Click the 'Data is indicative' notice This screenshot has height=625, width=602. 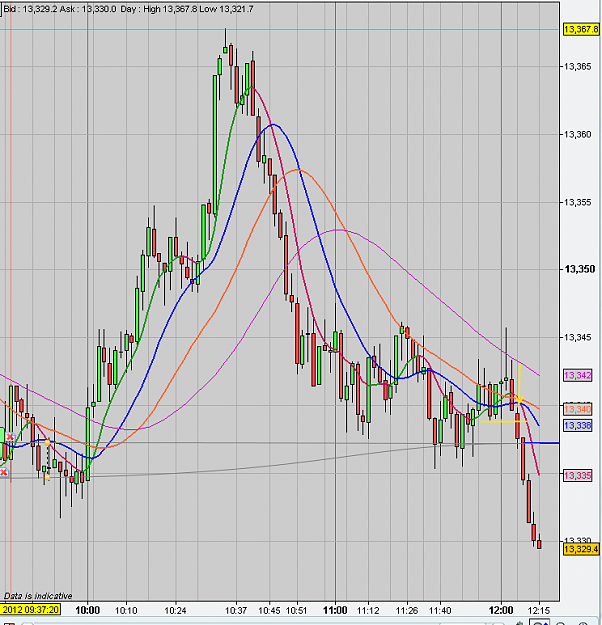[x=38, y=596]
